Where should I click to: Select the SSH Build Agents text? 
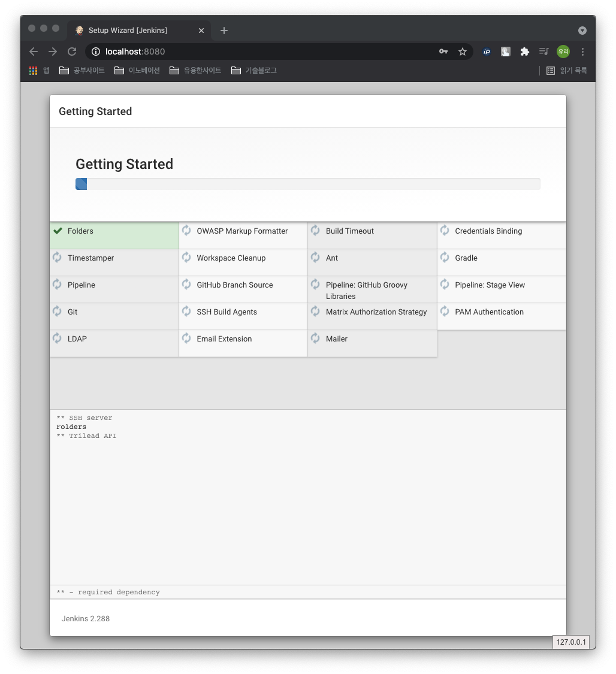(x=227, y=312)
